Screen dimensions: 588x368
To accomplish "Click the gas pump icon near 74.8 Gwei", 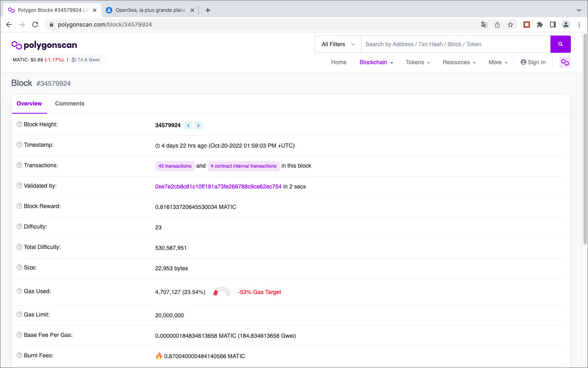I will (73, 60).
